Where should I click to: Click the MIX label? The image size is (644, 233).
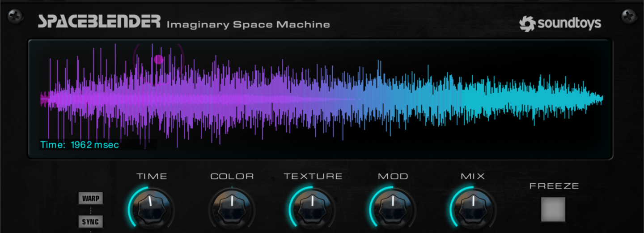(473, 176)
